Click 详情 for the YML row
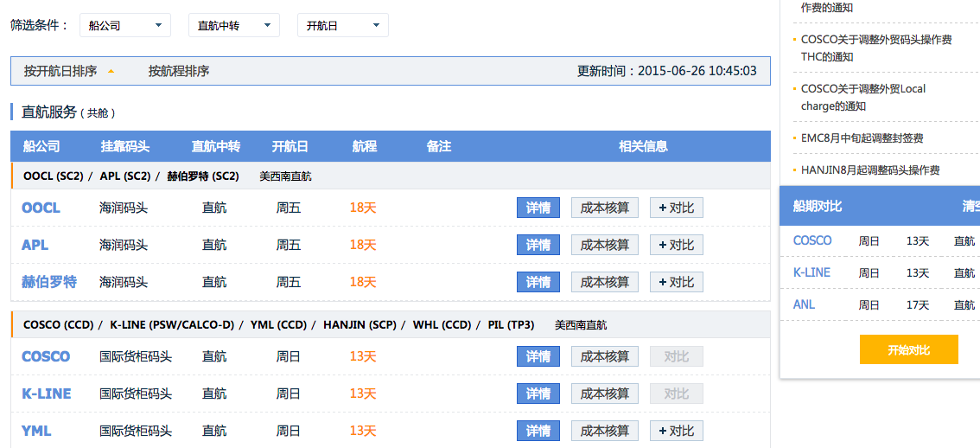Screen dimensions: 980x448 point(538,431)
